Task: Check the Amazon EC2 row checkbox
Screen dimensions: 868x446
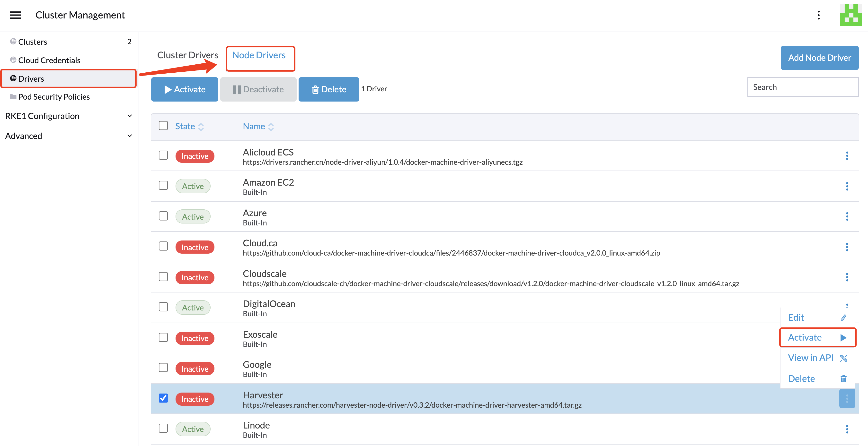Action: (163, 185)
